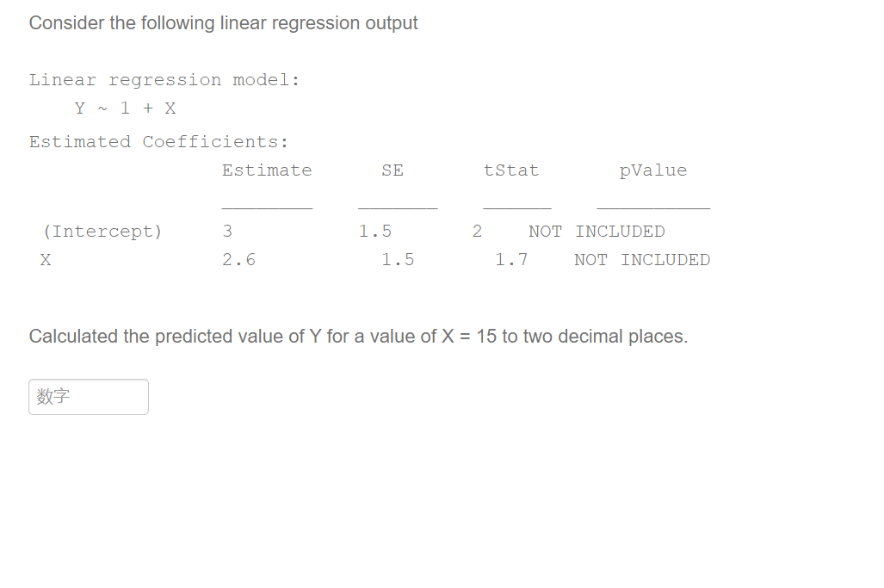Click the X standard error 1.5
This screenshot has height=588, width=884.
coord(398,259)
